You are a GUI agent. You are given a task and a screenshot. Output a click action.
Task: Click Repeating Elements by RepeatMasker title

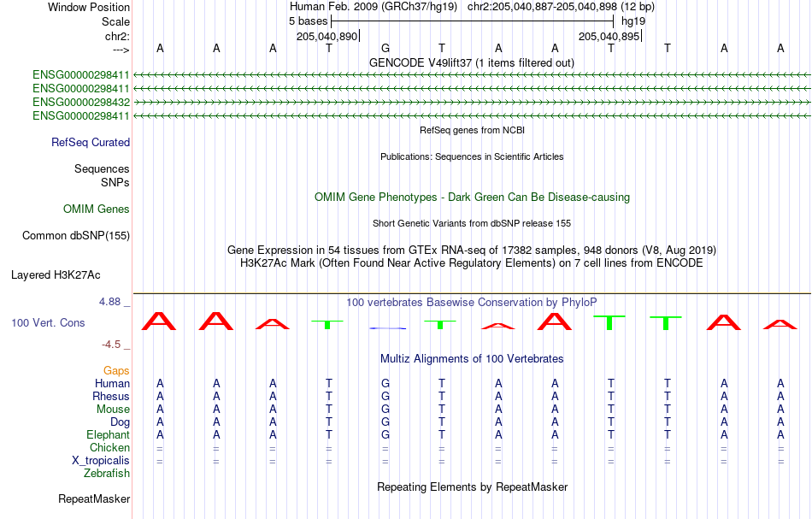pos(472,487)
